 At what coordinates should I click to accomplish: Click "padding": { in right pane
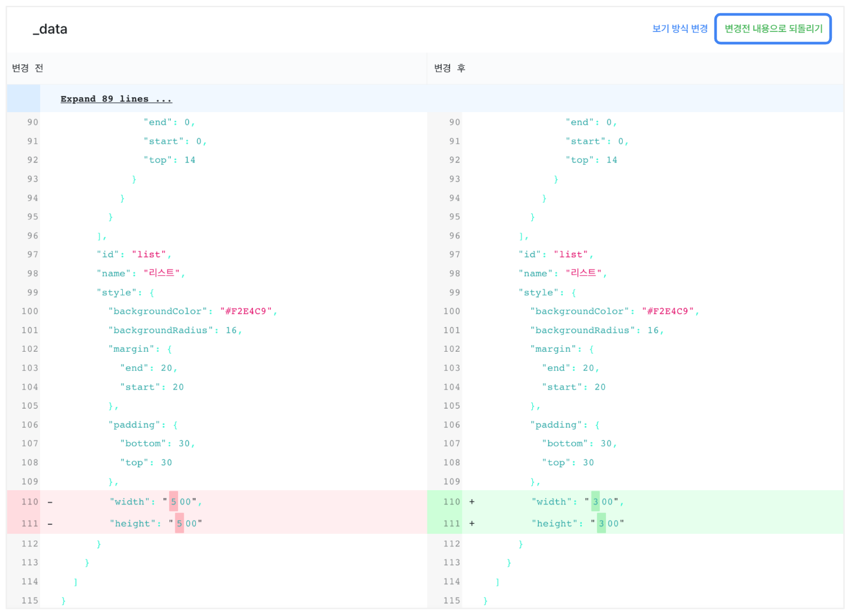coord(565,425)
